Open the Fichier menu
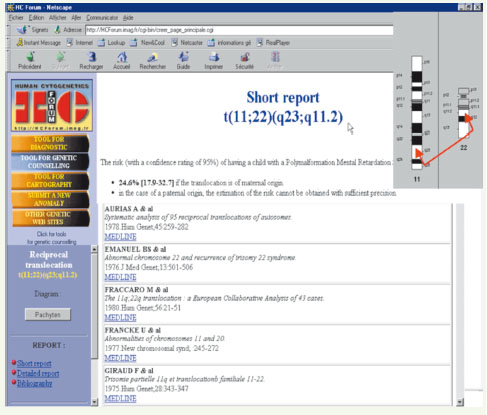This screenshot has height=415, width=487. [16, 18]
